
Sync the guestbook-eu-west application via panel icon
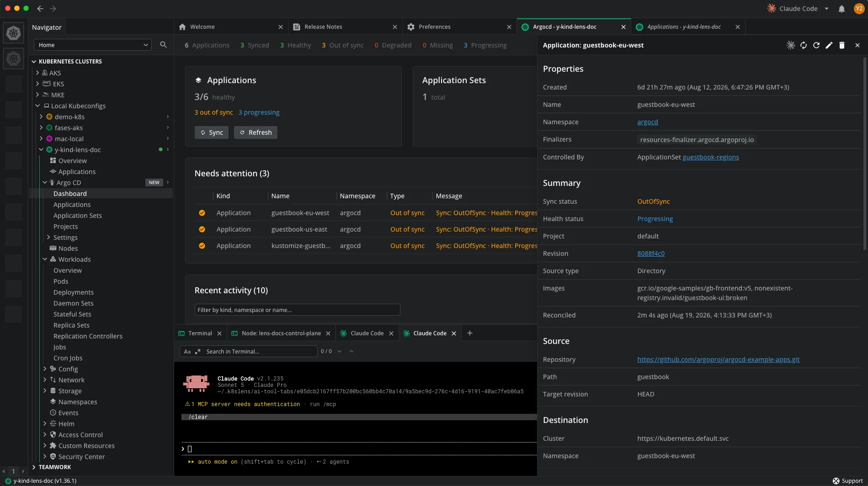tap(803, 45)
